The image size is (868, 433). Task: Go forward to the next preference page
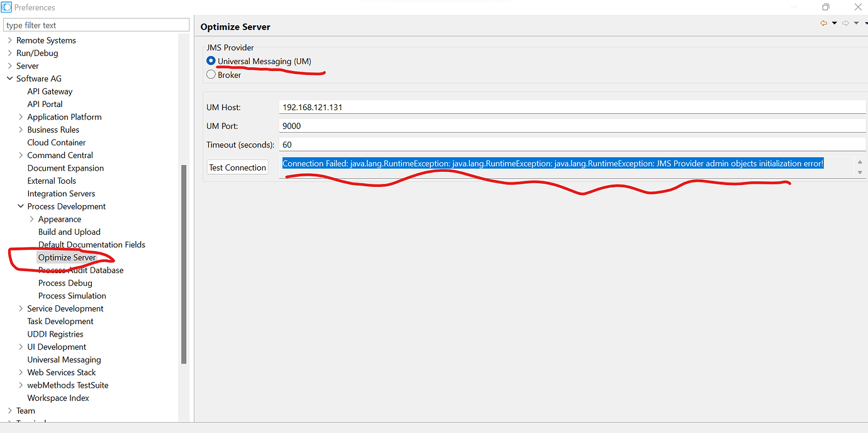coord(846,23)
